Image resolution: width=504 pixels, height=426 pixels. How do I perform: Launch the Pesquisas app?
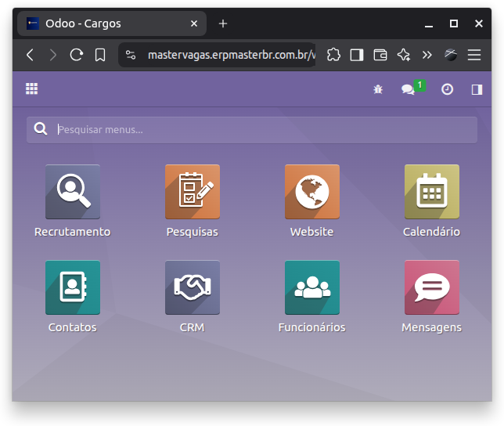[x=192, y=192]
